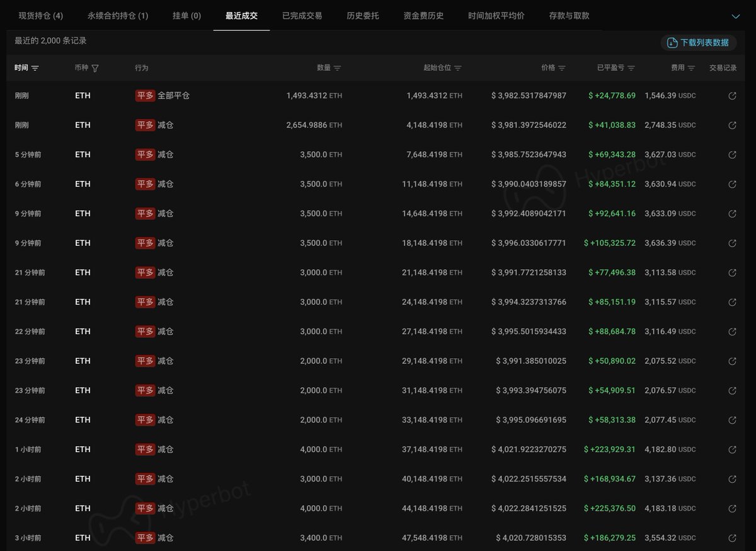Screen dimensions: 756x551
Task: Open transaction record for 2,654.9886 ETH row
Action: click(x=732, y=125)
